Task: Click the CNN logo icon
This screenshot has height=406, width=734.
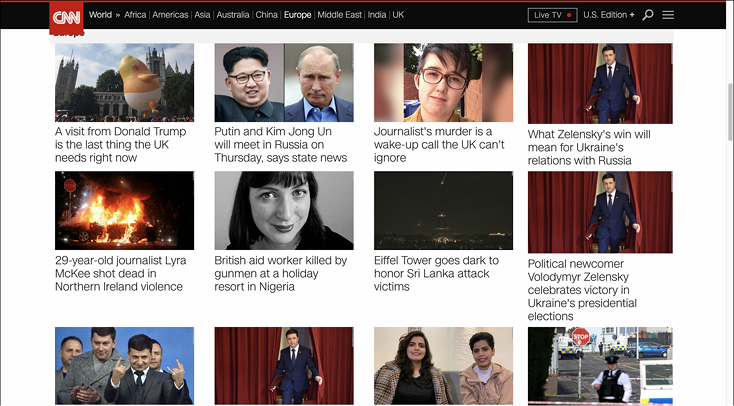Action: (67, 16)
